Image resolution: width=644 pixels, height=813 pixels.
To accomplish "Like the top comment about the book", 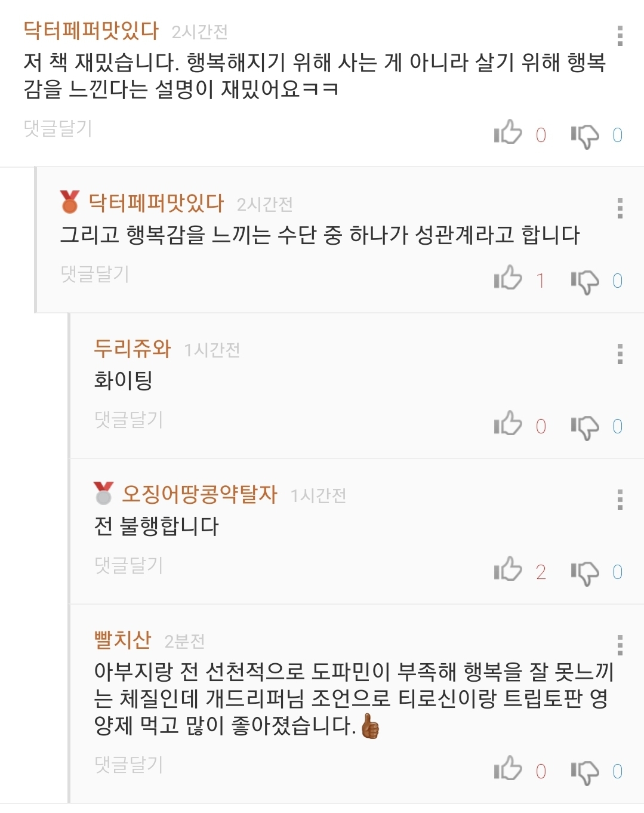I will [x=508, y=133].
